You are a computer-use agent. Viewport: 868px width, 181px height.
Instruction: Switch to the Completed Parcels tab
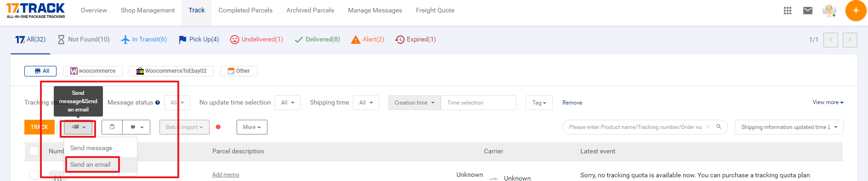point(245,10)
